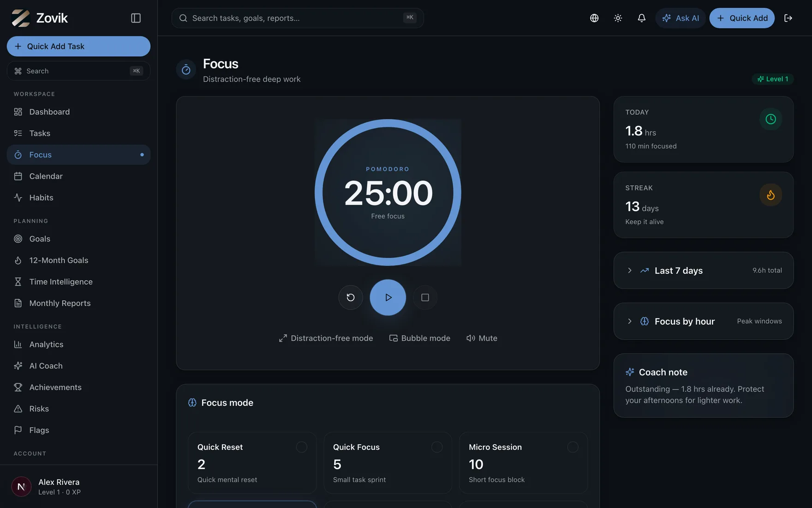Expand the Last 7 days section

tap(704, 271)
